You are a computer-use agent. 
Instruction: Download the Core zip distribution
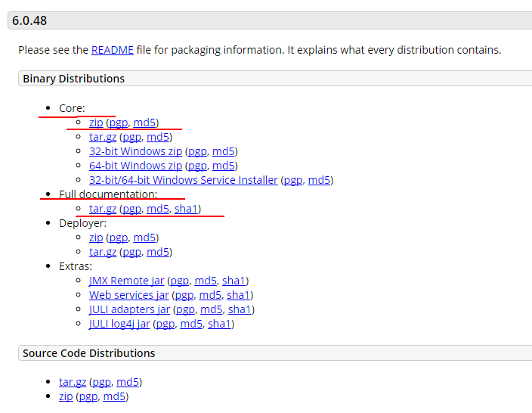[x=96, y=123]
